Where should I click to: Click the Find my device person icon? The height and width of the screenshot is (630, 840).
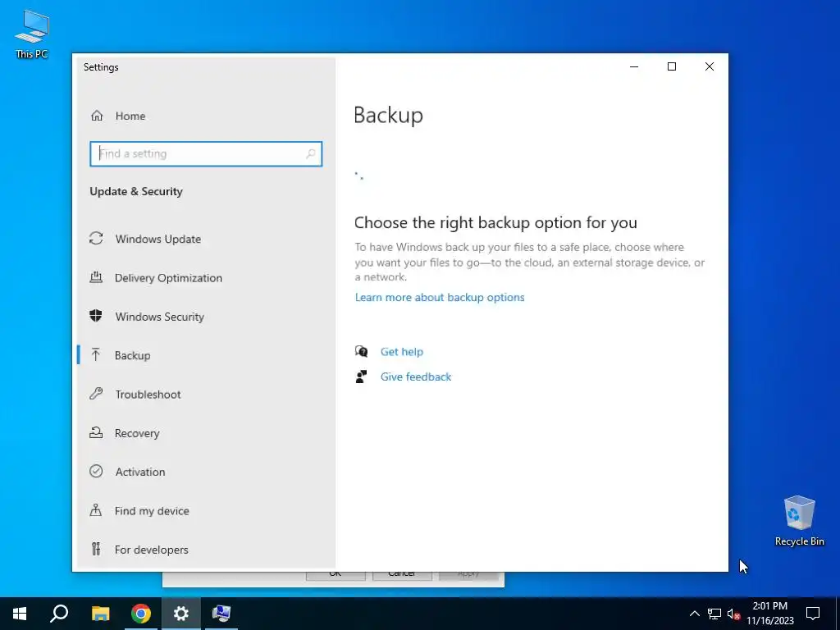[x=96, y=510]
